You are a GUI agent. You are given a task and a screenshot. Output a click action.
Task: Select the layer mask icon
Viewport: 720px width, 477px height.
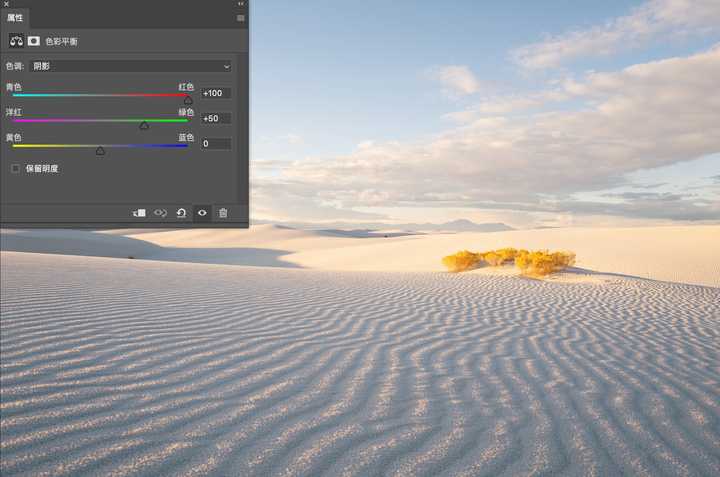tap(34, 41)
